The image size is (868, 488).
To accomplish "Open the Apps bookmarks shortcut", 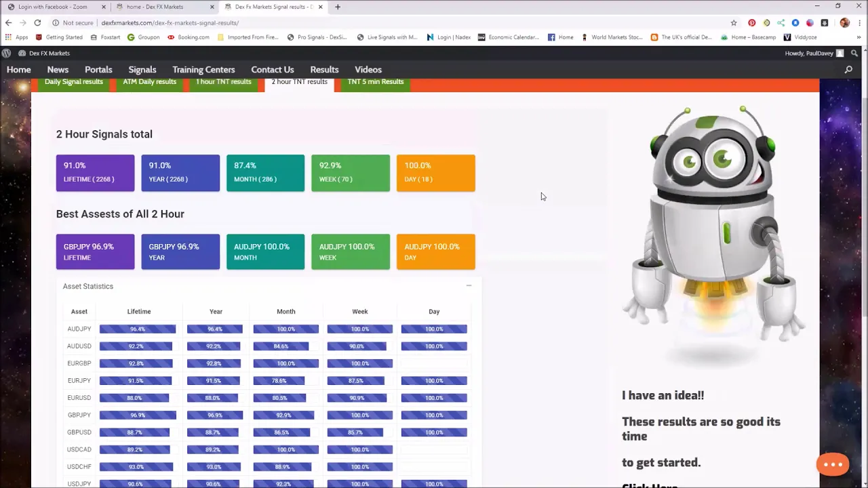I will coord(18,37).
